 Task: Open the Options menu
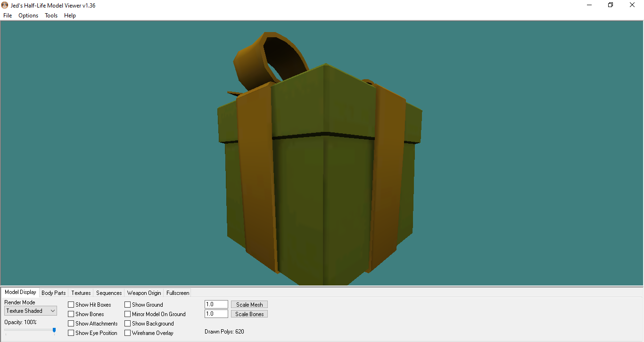28,16
